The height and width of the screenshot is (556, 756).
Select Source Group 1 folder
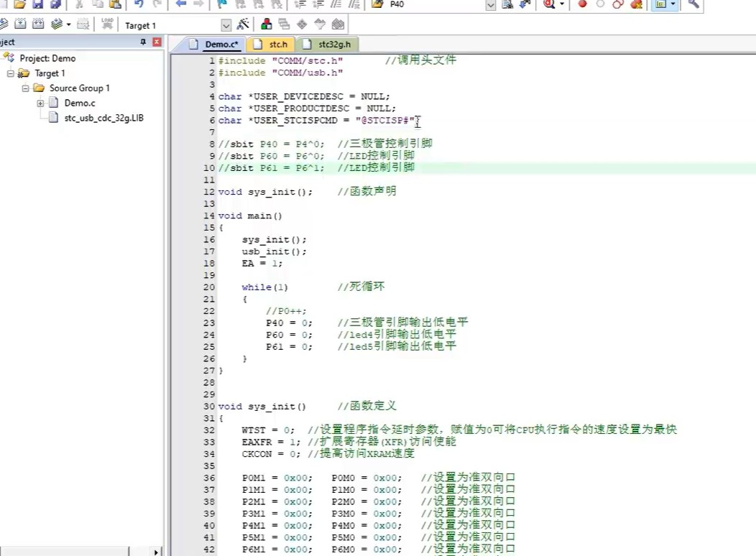[x=80, y=88]
